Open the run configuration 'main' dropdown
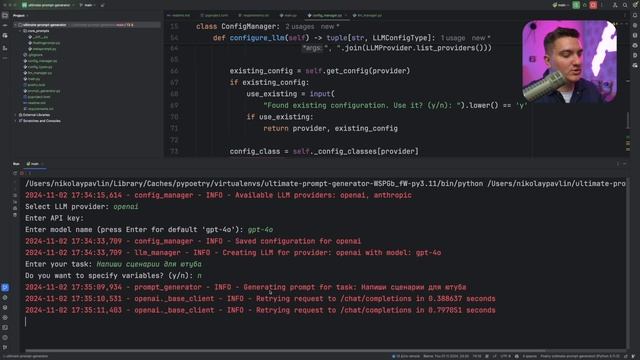 pyautogui.click(x=561, y=5)
